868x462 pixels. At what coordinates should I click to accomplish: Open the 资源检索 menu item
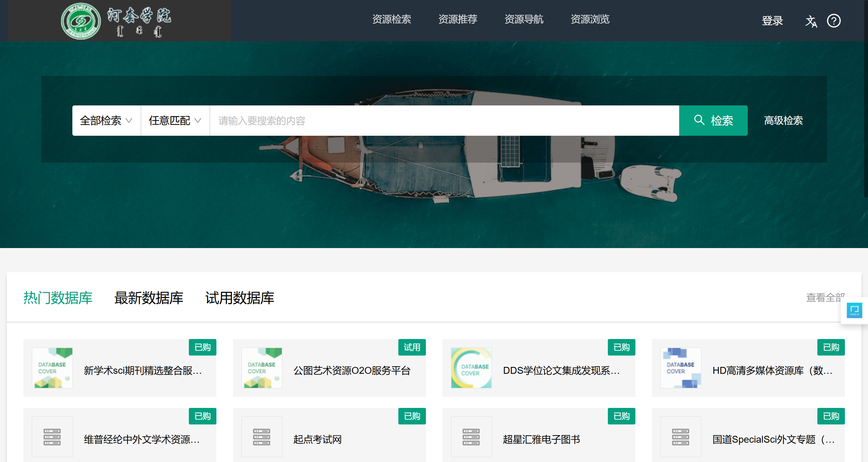coord(391,19)
